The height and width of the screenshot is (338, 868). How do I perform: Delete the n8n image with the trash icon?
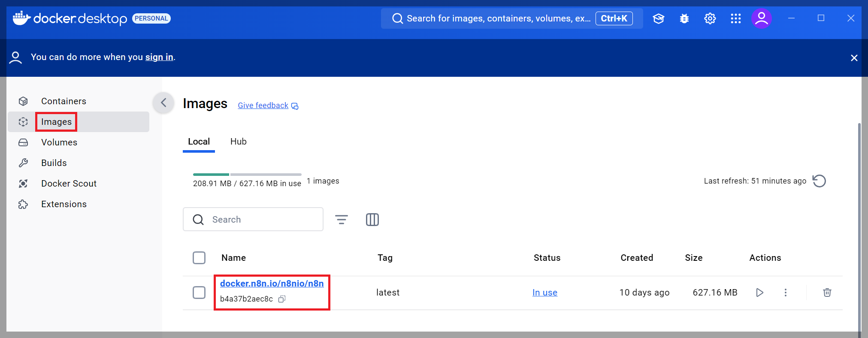[x=827, y=293]
